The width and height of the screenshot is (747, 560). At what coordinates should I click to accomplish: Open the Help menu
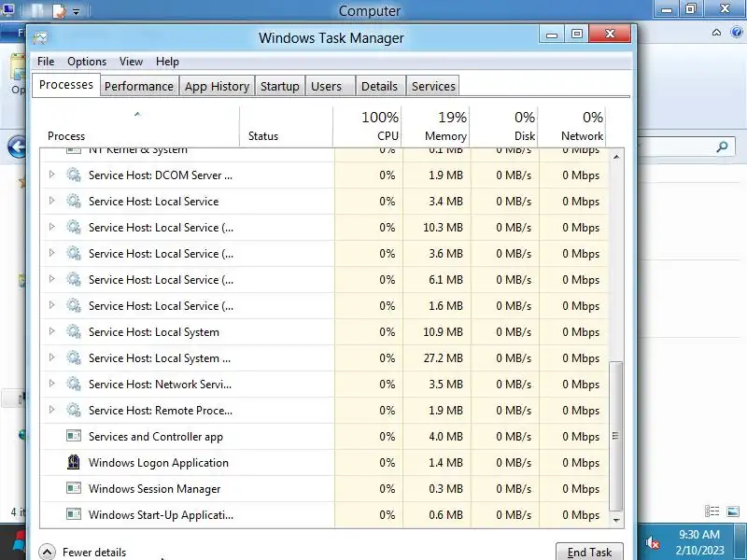(x=167, y=62)
